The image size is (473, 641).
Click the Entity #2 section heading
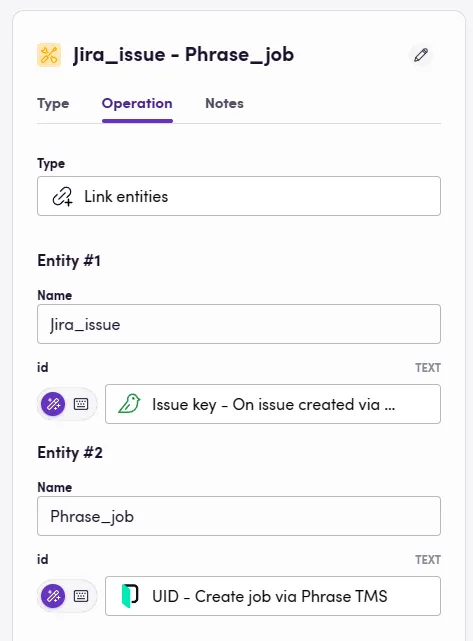pyautogui.click(x=70, y=453)
